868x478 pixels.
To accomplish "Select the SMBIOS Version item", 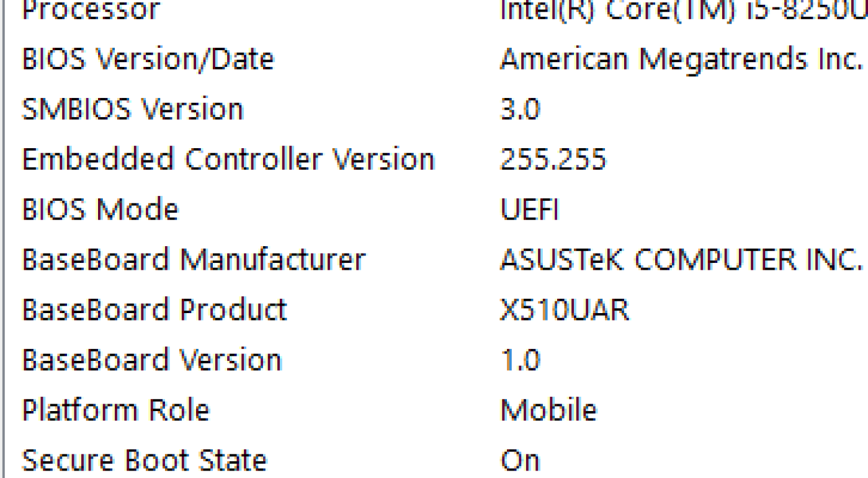I will 133,110.
